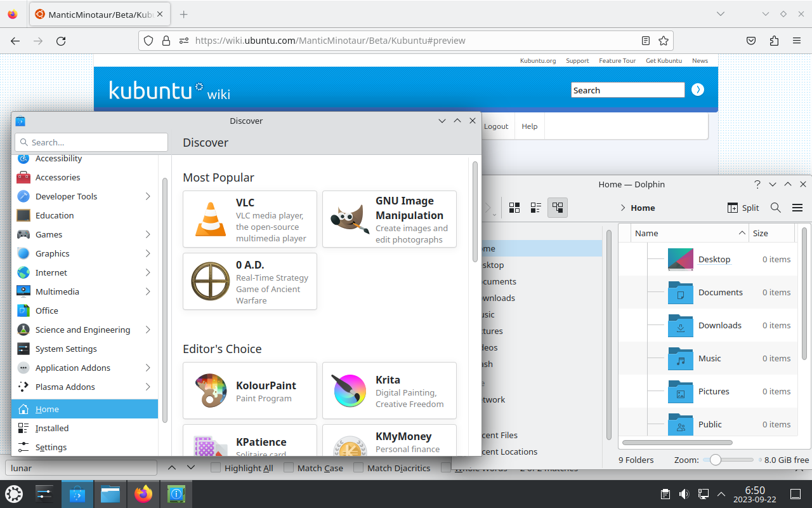Open VLC media player card in Discover

[250, 219]
